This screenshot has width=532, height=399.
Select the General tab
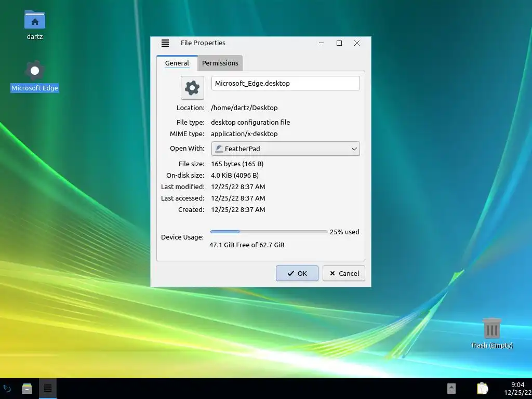[177, 63]
